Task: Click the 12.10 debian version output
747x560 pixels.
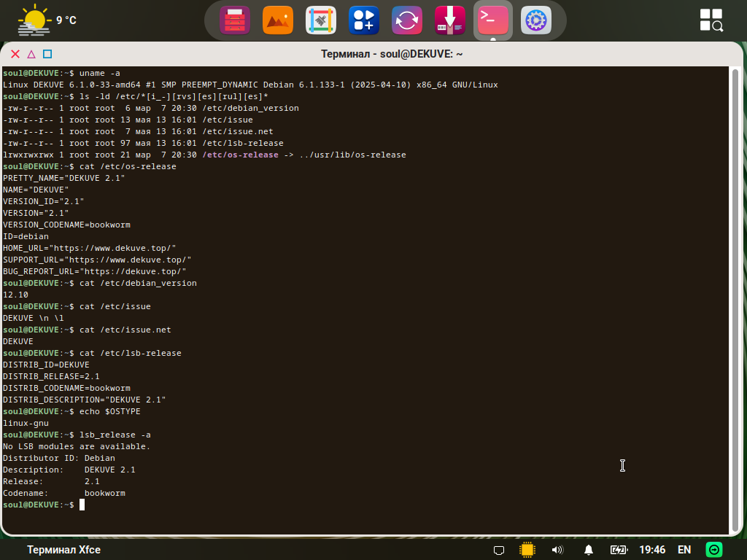Action: (x=16, y=295)
